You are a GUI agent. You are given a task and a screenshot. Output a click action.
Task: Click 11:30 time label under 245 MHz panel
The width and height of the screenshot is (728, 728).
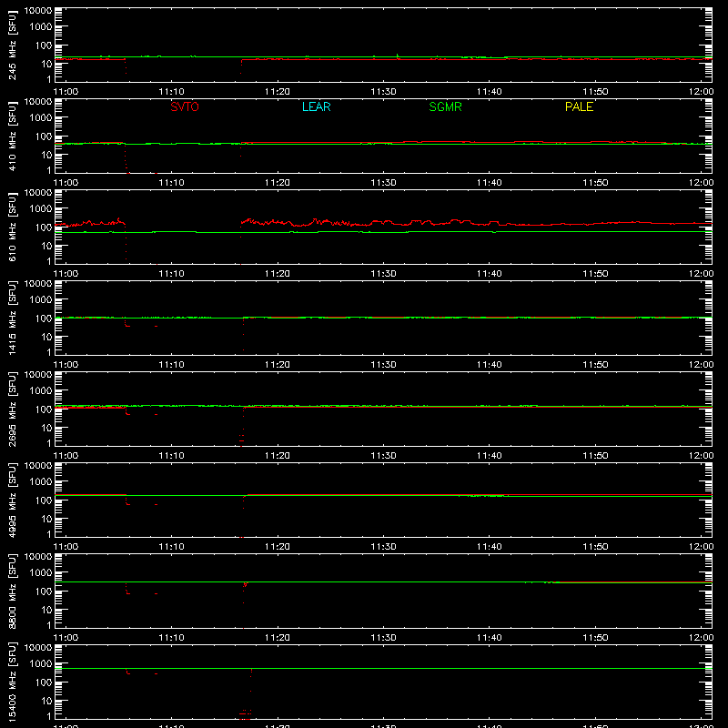383,92
